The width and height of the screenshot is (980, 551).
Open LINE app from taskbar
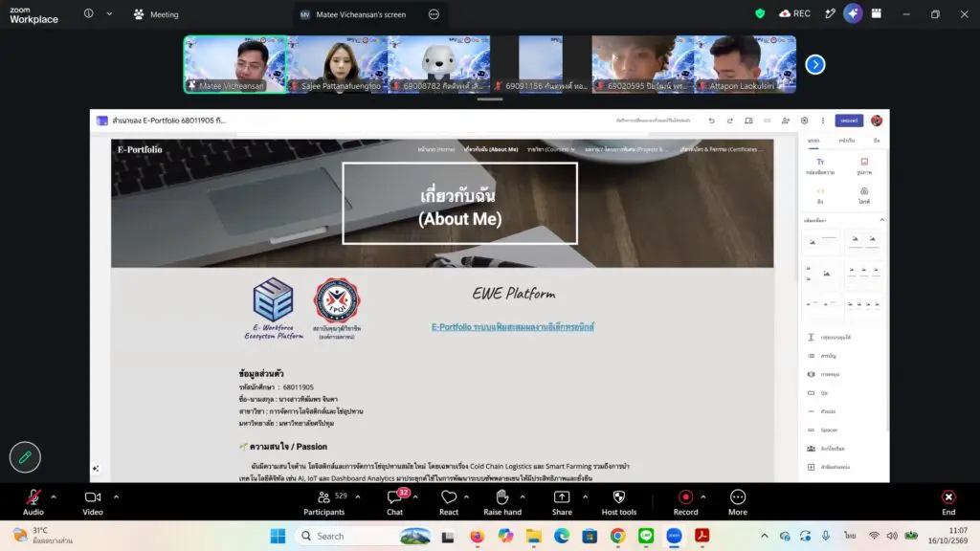(646, 536)
